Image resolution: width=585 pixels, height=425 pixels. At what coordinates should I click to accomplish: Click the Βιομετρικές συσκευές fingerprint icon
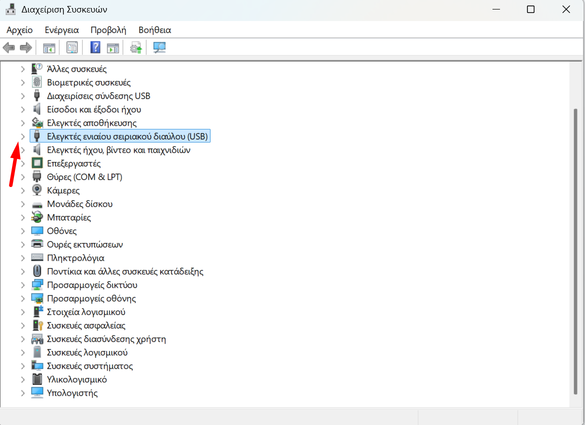(37, 82)
